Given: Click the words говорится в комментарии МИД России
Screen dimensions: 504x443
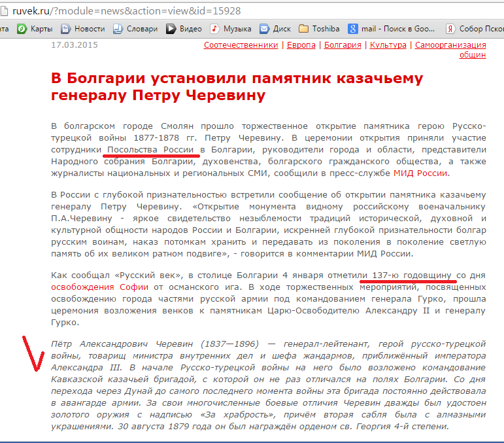Looking at the screenshot, I should tap(327, 254).
